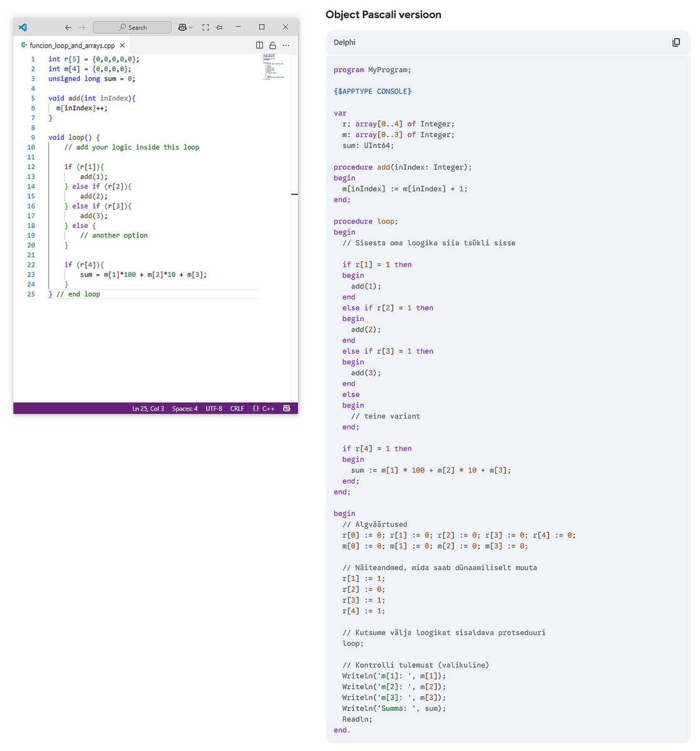The image size is (700, 751).
Task: Click the back navigation arrow
Action: [68, 28]
